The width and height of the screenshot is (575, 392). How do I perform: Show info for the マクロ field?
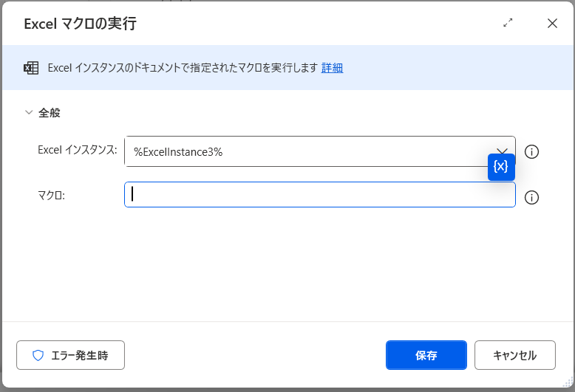[x=531, y=197]
